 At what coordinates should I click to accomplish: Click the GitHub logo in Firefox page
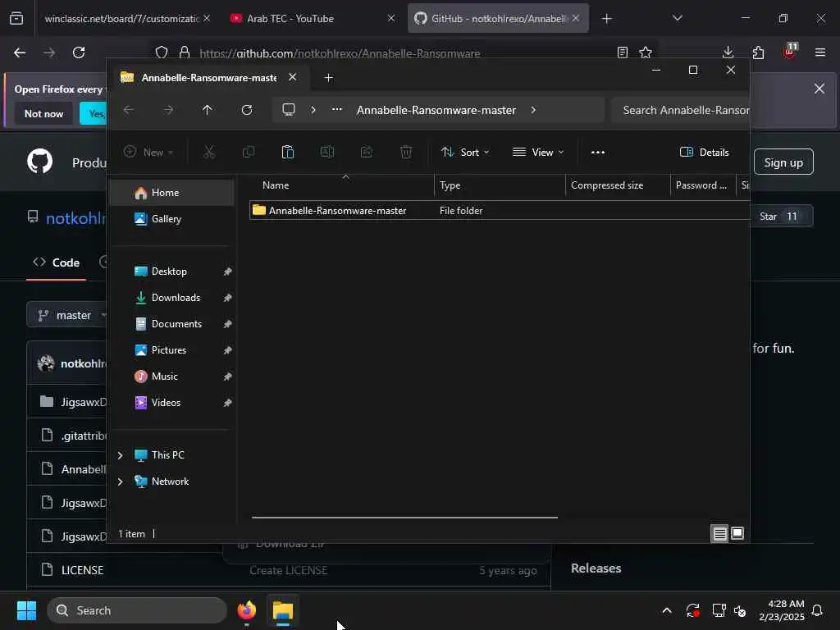pyautogui.click(x=39, y=162)
